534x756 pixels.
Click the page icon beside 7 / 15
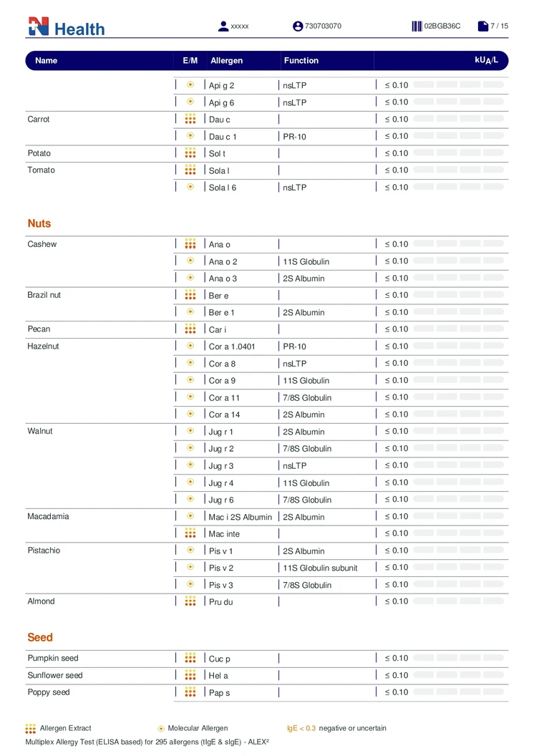[483, 26]
